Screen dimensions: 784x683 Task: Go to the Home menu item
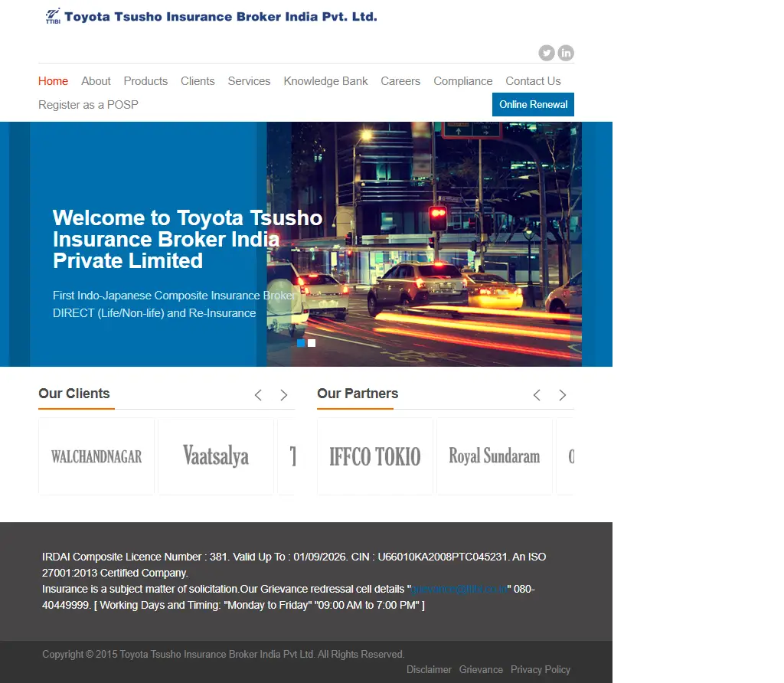pyautogui.click(x=53, y=81)
